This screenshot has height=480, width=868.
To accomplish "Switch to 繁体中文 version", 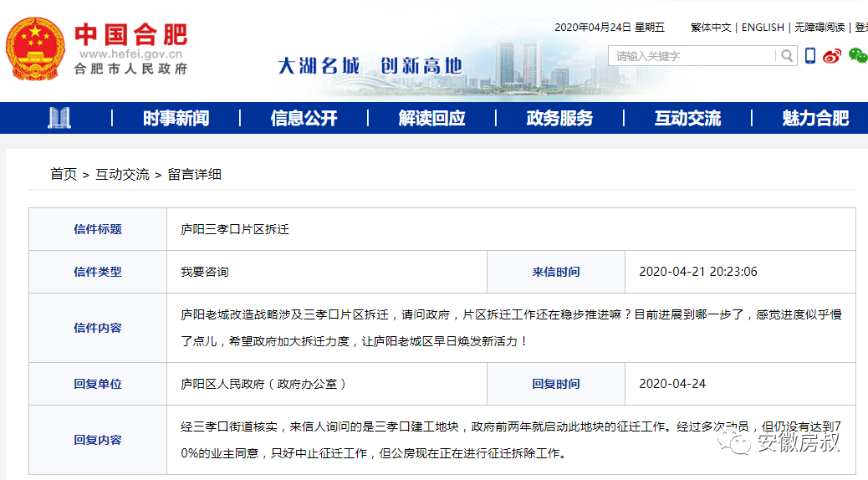I will pyautogui.click(x=711, y=28).
